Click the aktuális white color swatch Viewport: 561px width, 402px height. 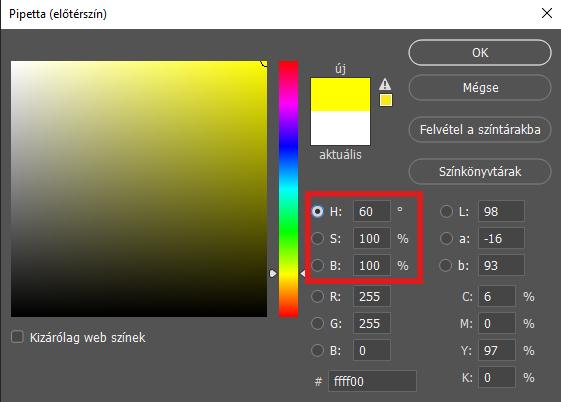click(x=340, y=128)
